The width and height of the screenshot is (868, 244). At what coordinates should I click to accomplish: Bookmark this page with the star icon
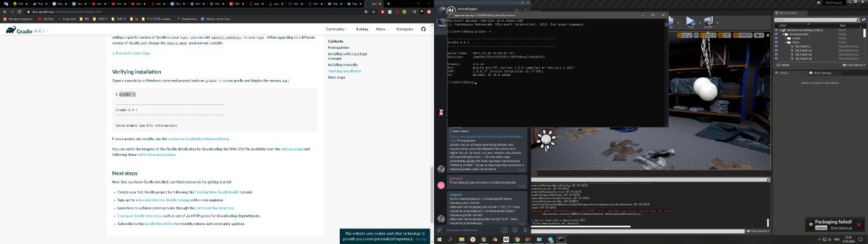pos(374,12)
